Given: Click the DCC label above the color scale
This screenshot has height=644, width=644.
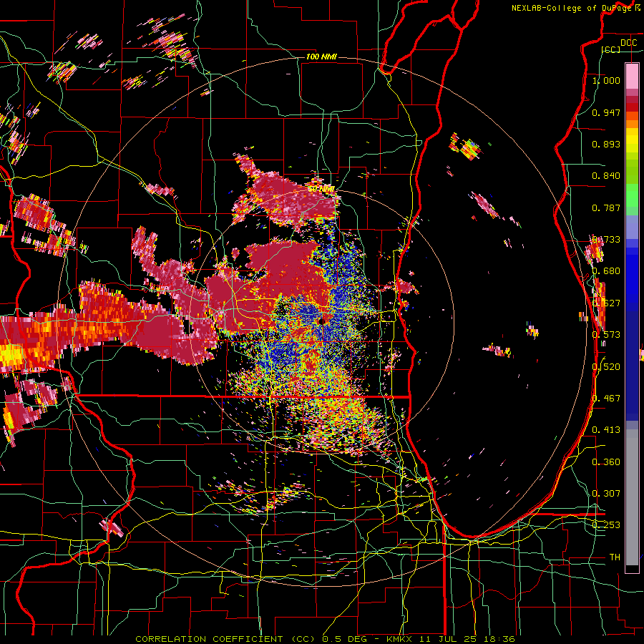Looking at the screenshot, I should (x=628, y=43).
